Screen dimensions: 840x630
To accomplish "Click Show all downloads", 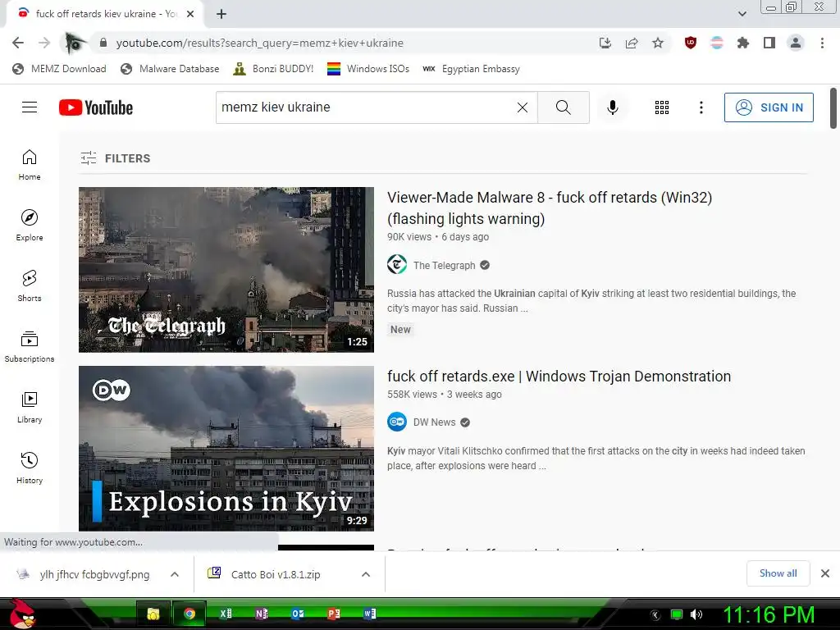I will (x=778, y=573).
